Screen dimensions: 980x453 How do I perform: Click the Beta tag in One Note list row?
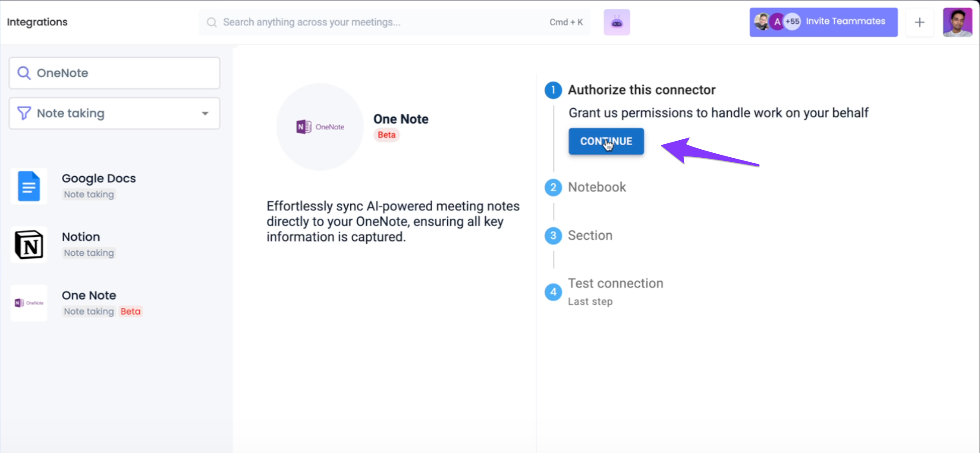pyautogui.click(x=131, y=311)
